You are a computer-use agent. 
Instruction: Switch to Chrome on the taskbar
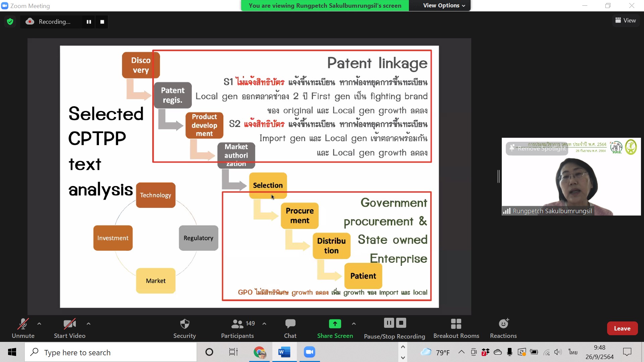[260, 352]
